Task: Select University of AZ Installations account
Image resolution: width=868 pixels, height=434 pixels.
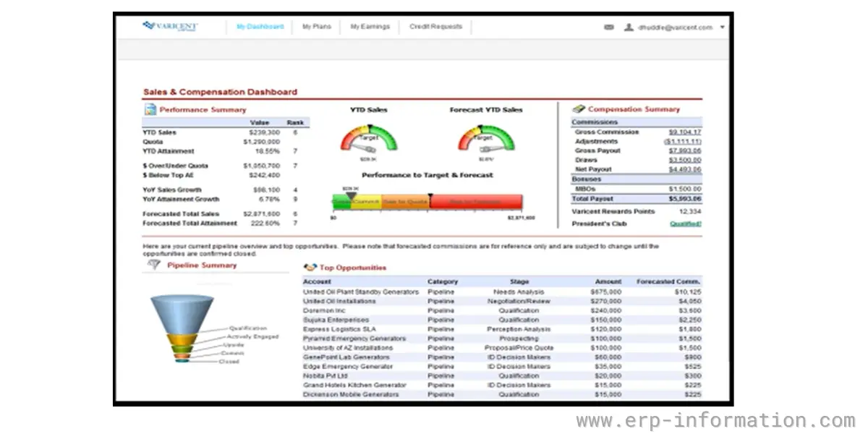Action: pos(348,348)
